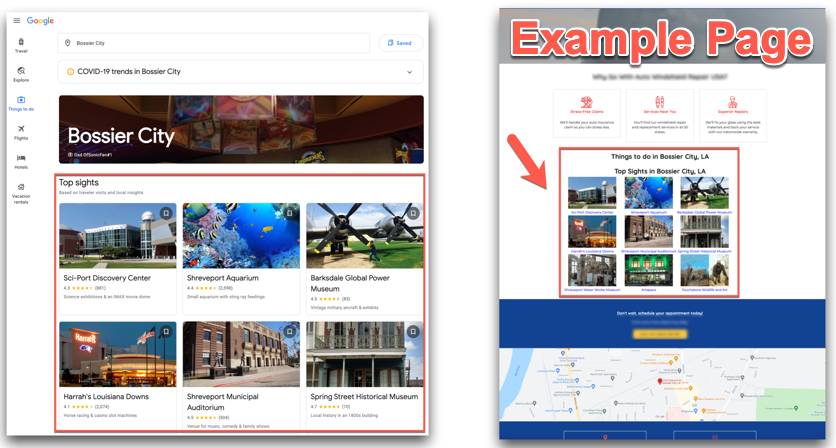Click the Touchstone Wildlife and Art link
836x448 pixels.
(704, 290)
